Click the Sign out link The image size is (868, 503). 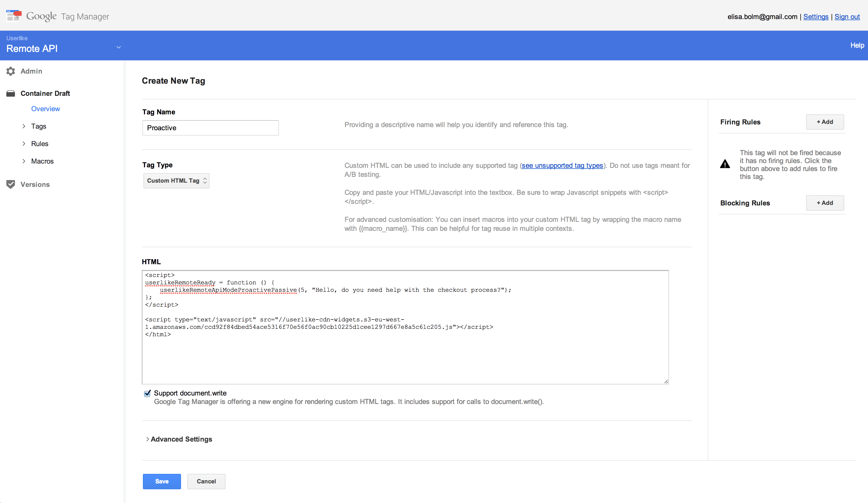click(847, 16)
